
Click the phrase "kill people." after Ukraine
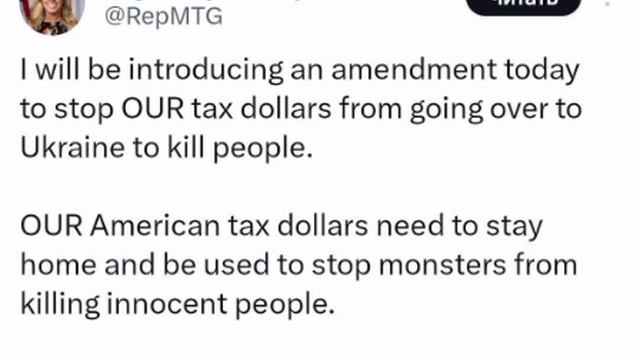coord(240,148)
